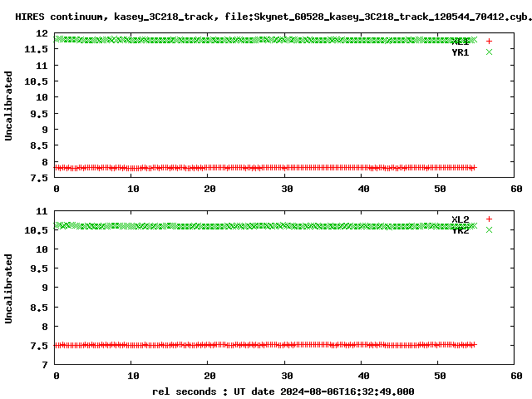Click the x-axis 40 tick of top plot

tap(363, 189)
